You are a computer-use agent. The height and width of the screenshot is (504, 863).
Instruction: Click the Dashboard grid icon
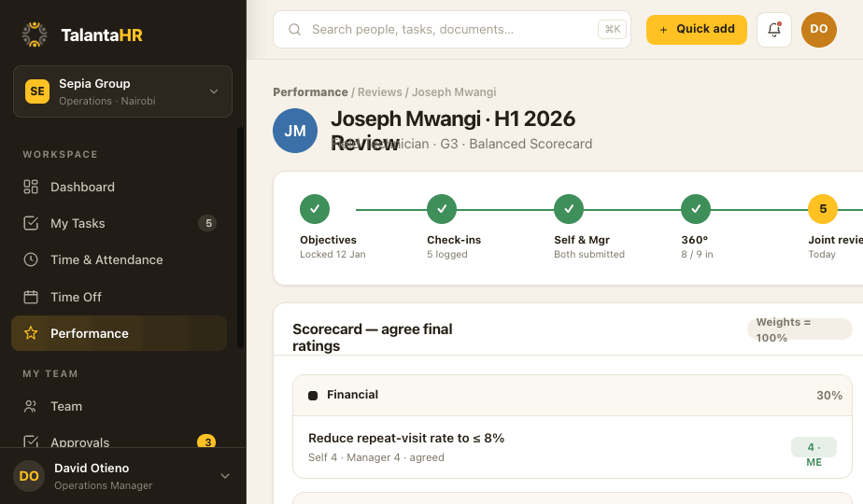click(31, 187)
